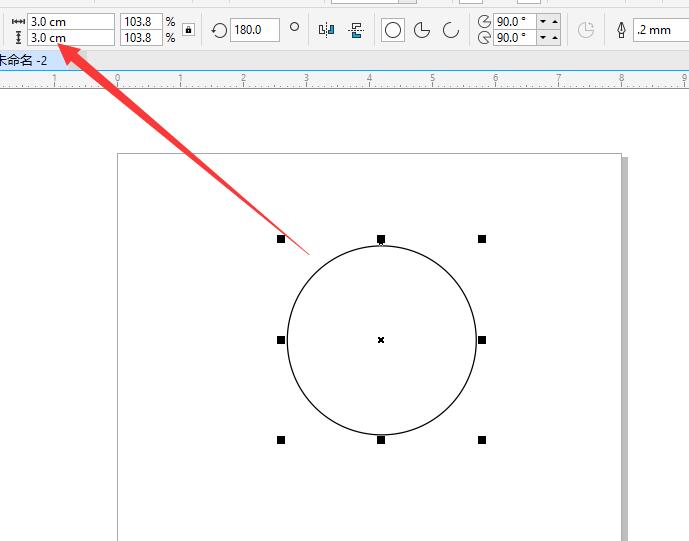This screenshot has height=541, width=689.
Task: Switch shape to Pie mode
Action: (422, 30)
